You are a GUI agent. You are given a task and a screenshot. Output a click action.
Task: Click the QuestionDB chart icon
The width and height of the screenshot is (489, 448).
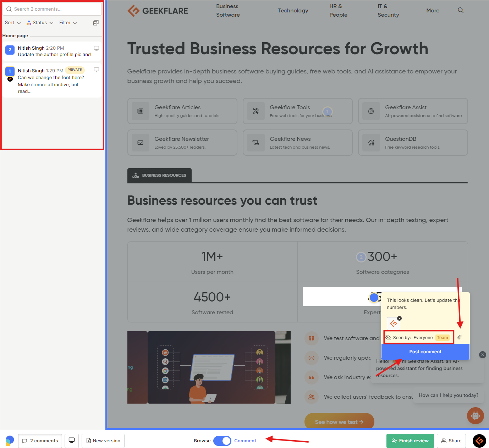(371, 143)
